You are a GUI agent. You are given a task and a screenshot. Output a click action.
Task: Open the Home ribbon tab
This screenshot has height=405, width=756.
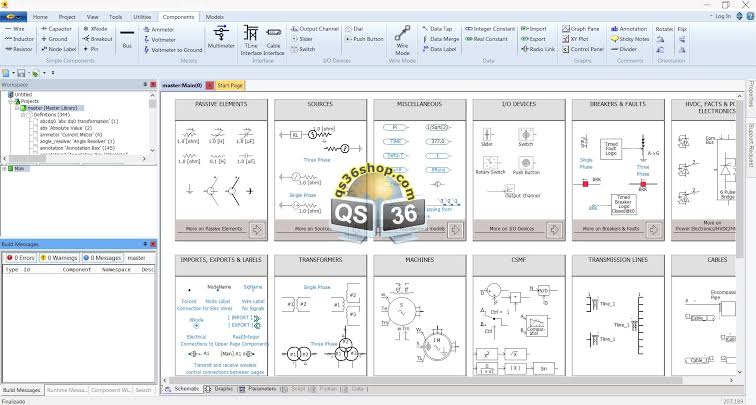(40, 17)
